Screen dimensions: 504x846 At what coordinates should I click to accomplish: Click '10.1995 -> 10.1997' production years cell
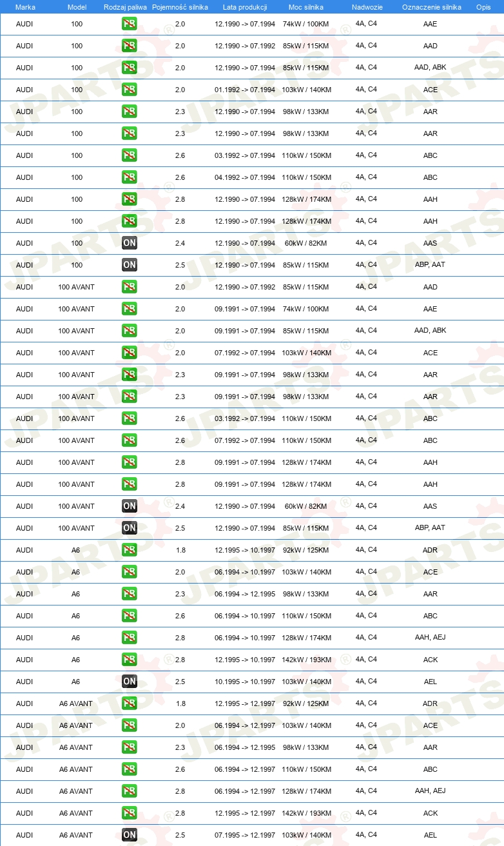(245, 682)
